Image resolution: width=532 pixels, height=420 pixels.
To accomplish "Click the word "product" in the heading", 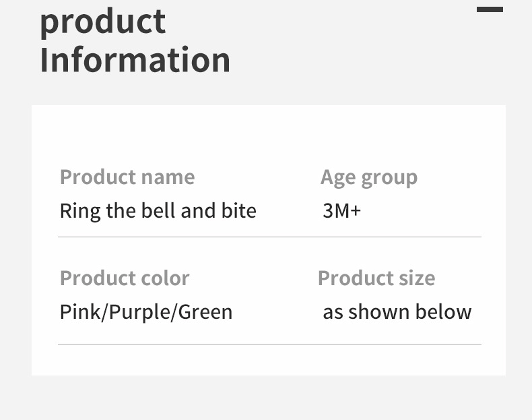I will point(102,20).
